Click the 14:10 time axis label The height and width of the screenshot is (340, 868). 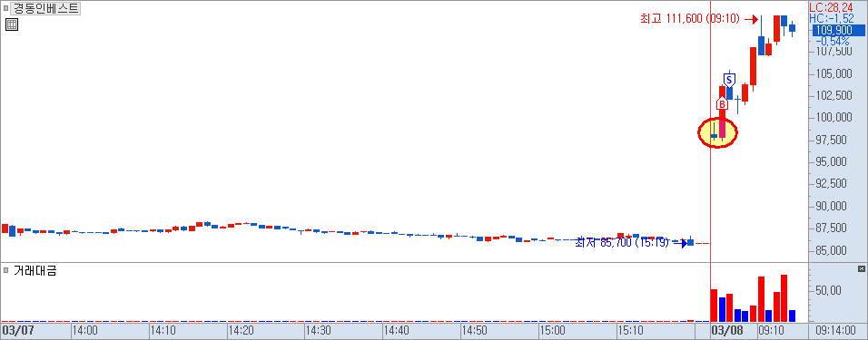tap(163, 331)
